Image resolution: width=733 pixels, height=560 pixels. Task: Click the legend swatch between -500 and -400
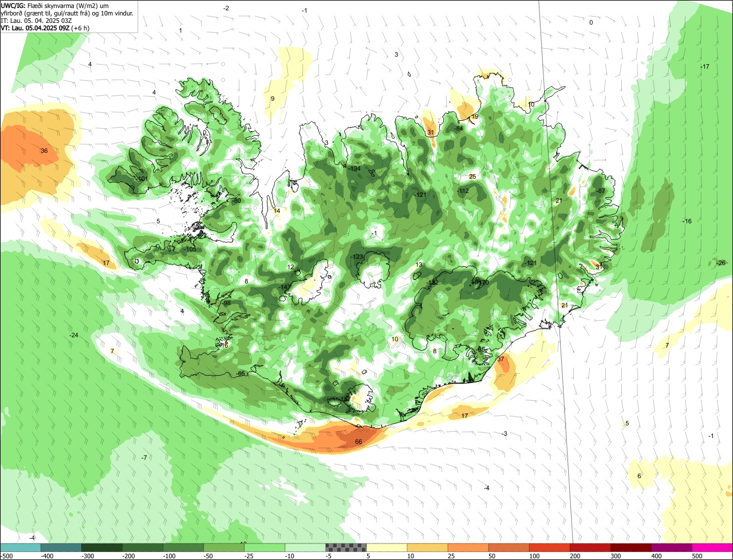click(21, 548)
